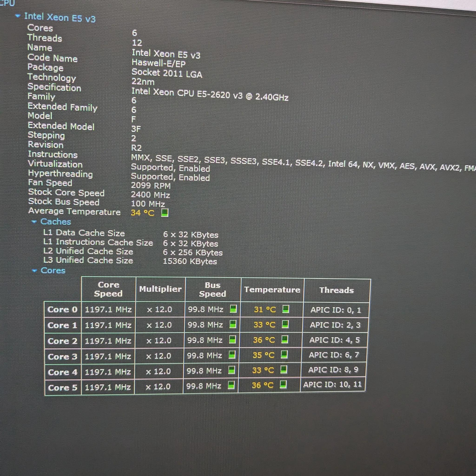Click the Core 1 "99.8 MHz" bus speed value
476x476 pixels.
pyautogui.click(x=205, y=325)
